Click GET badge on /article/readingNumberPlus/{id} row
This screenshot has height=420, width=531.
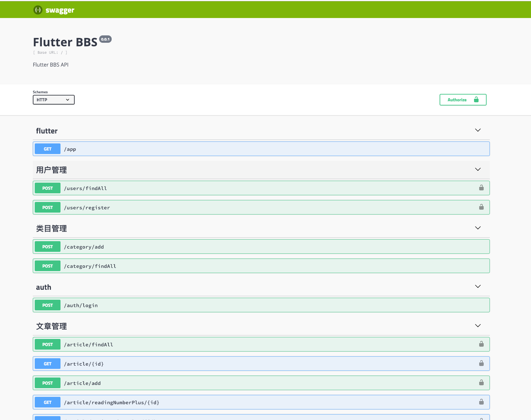click(x=48, y=402)
